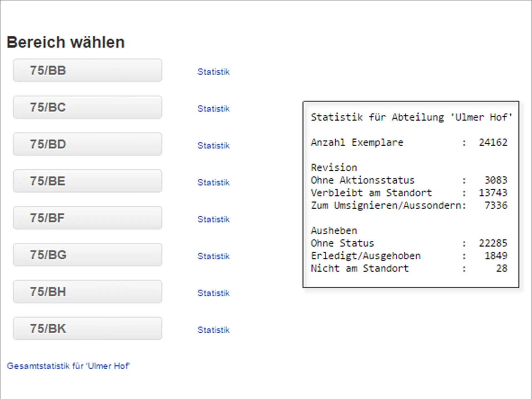Click the 'Revision' section label
The width and height of the screenshot is (532, 399).
pos(334,168)
